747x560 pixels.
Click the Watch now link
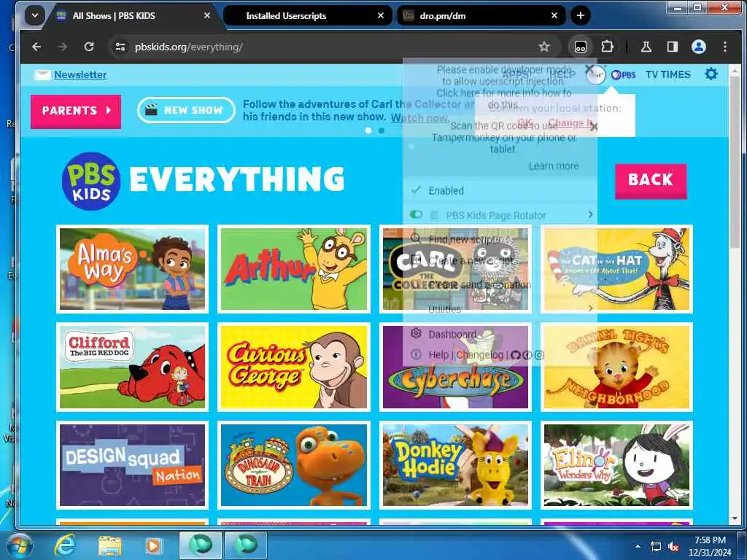[419, 117]
